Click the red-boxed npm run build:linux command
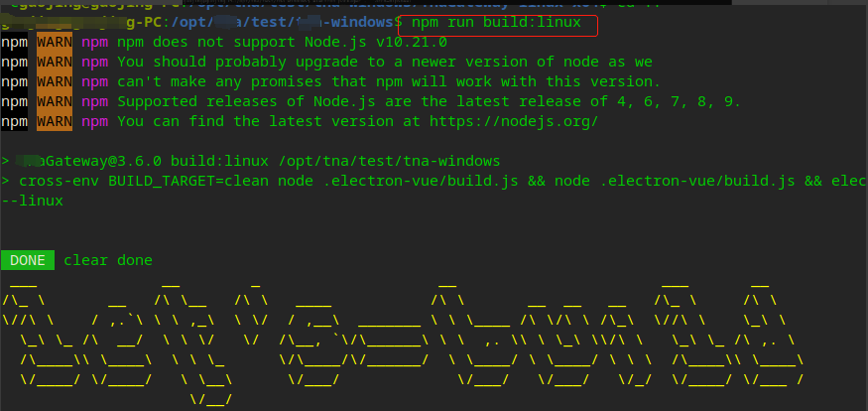The image size is (868, 411). pyautogui.click(x=497, y=23)
